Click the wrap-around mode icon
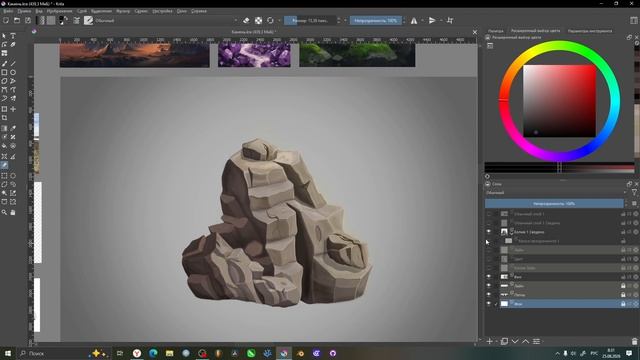This screenshot has width=640, height=360. (x=450, y=20)
